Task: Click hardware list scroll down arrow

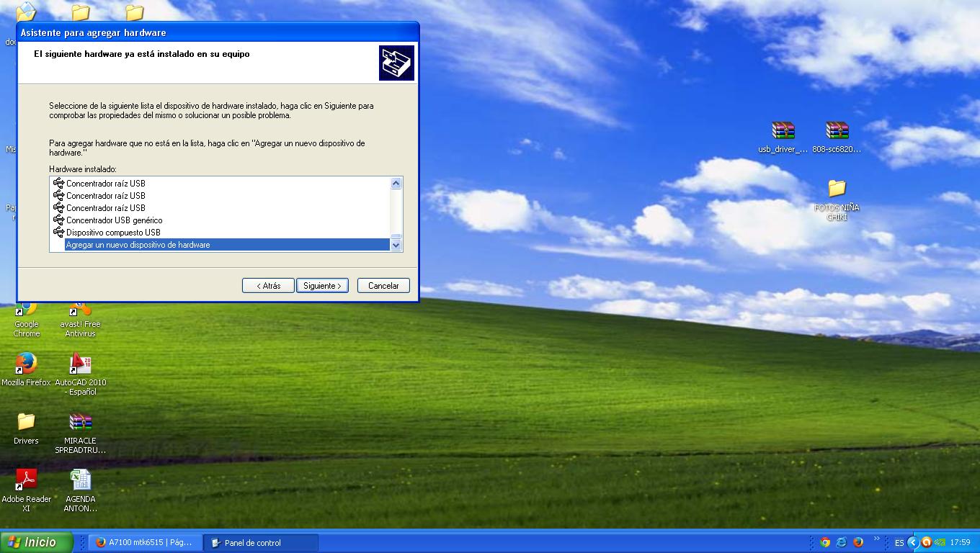Action: [x=396, y=245]
